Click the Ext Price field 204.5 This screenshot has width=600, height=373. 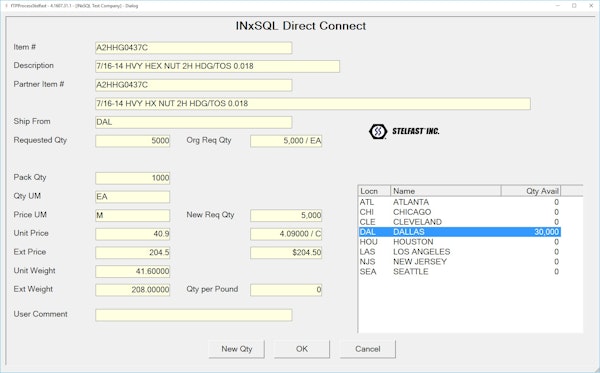132,253
